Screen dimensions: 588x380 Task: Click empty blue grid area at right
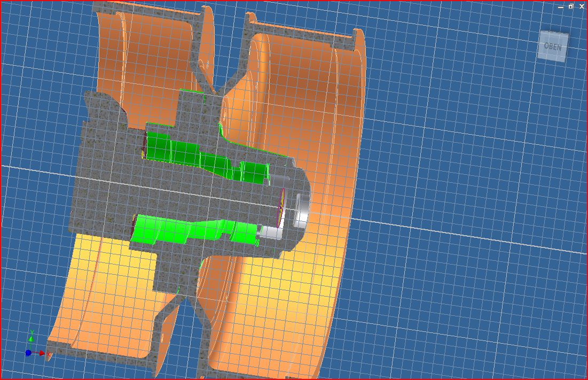481,134
